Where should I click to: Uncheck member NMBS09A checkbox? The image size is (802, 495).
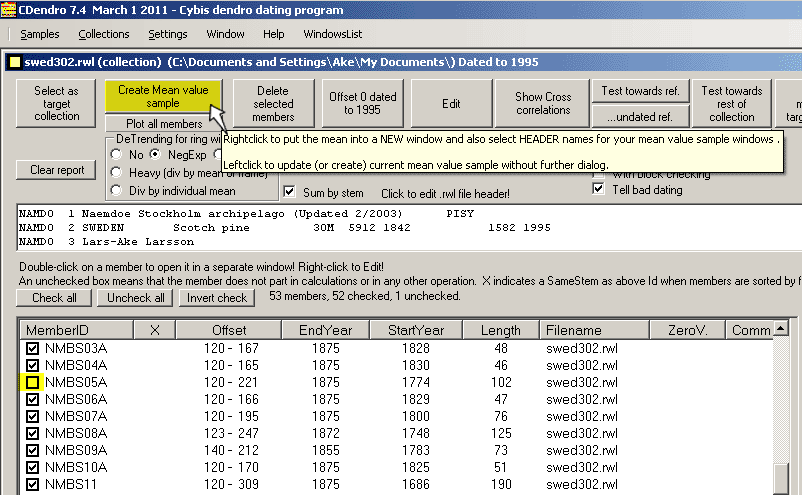(x=32, y=451)
